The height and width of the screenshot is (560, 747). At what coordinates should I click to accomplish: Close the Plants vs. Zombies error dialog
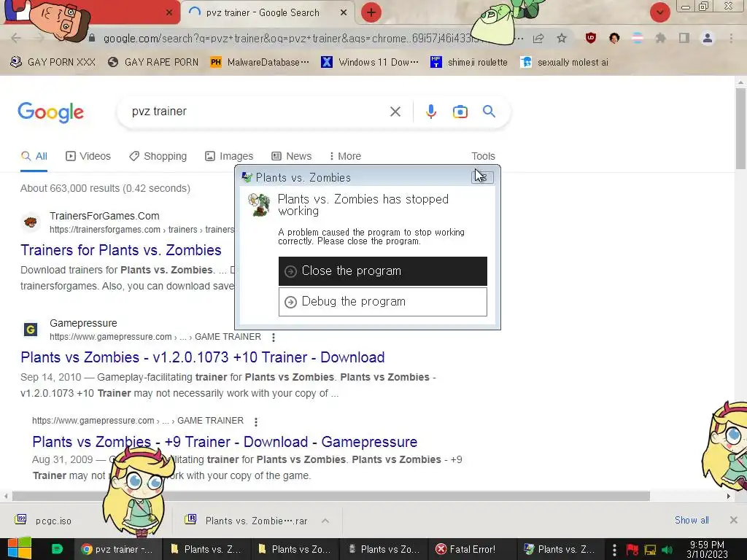point(482,177)
